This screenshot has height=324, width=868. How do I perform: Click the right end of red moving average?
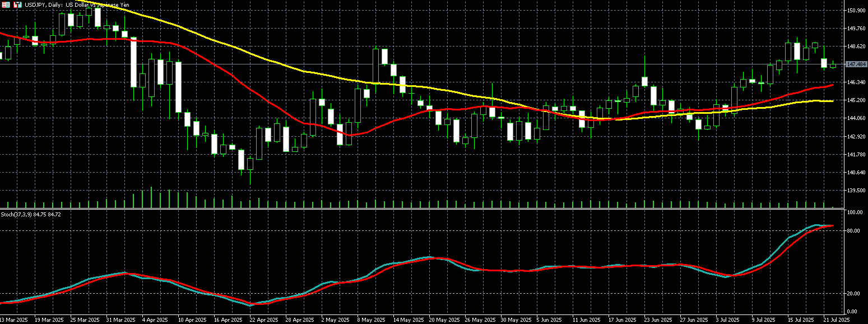pos(833,85)
